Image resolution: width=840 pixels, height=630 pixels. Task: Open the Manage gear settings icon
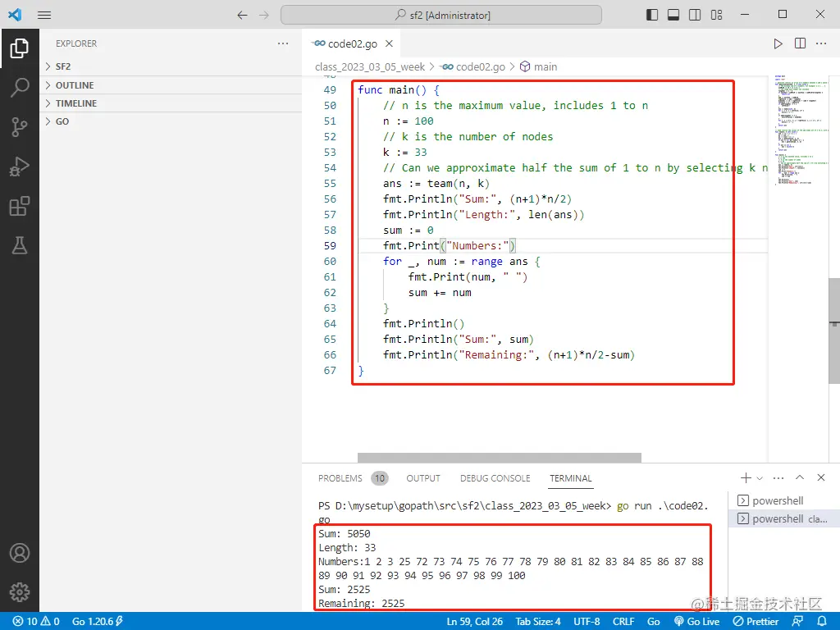[x=20, y=592]
